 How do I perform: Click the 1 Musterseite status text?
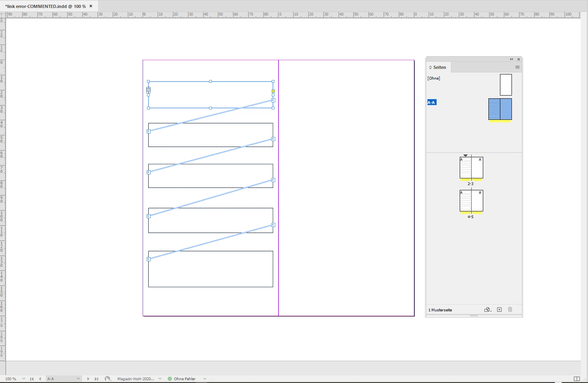(x=440, y=310)
